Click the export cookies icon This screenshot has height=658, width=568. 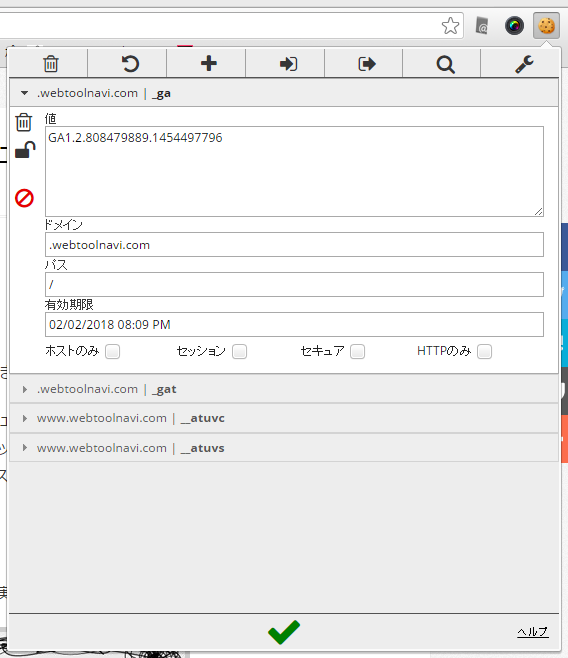pos(367,64)
